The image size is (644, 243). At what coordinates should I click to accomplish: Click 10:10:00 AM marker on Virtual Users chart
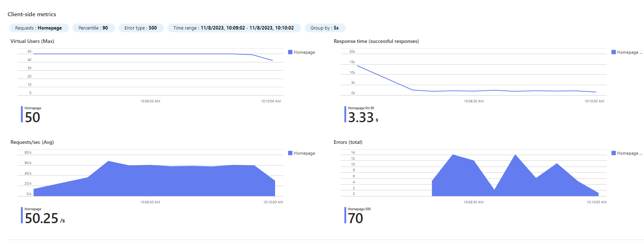[x=271, y=101]
